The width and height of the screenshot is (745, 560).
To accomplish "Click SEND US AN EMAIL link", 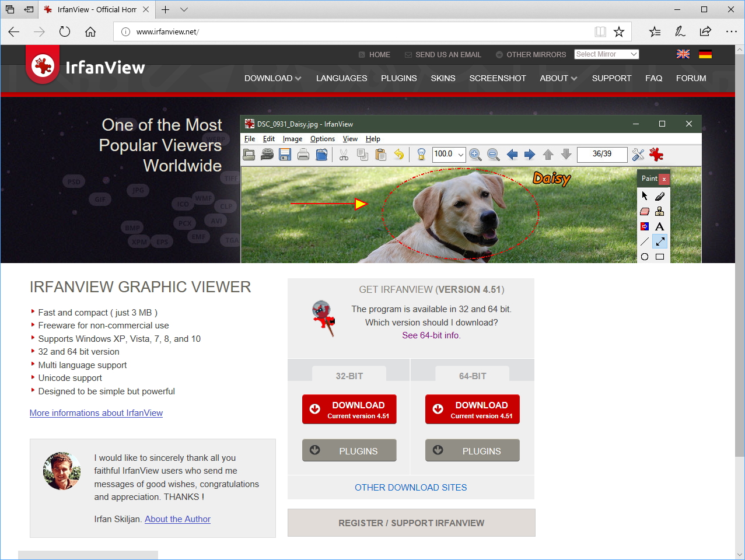I will point(443,54).
